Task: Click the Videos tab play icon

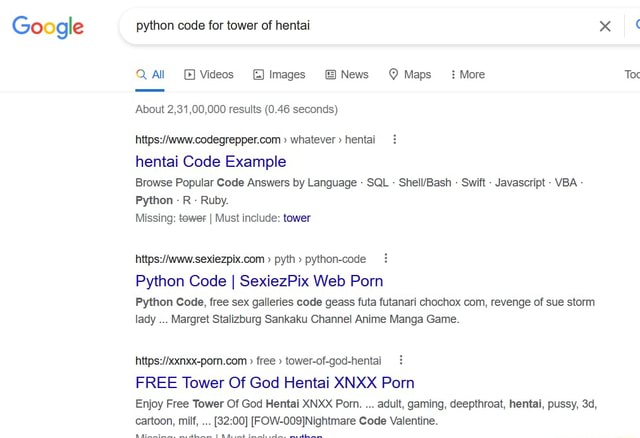Action: click(191, 74)
